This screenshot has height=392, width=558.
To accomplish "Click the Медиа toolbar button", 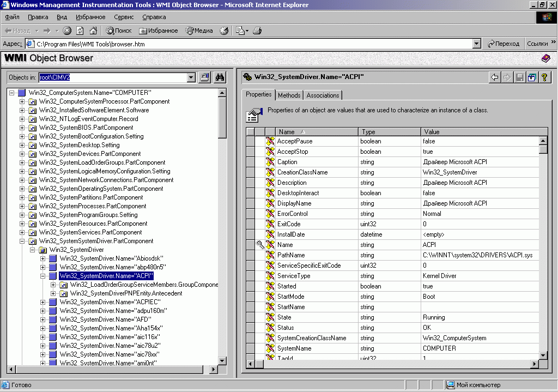I will pyautogui.click(x=199, y=31).
